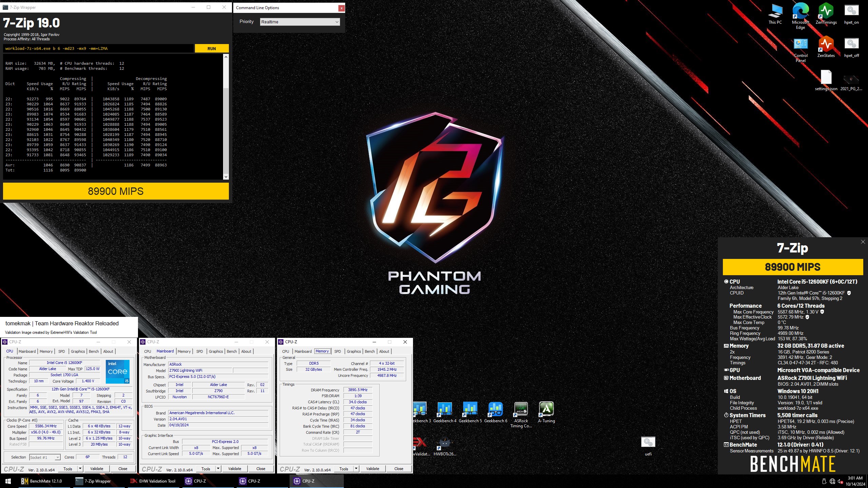Click BIOS Version value 2.04.AV01
The height and width of the screenshot is (488, 868).
[x=218, y=419]
